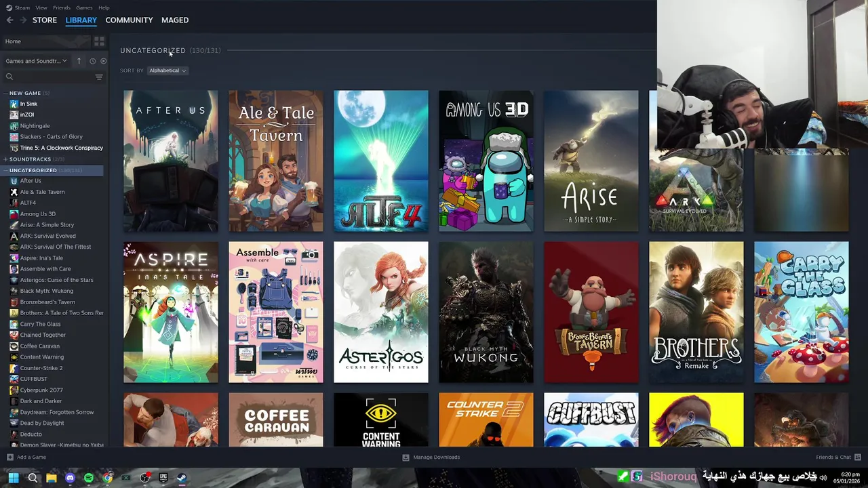Click the forward navigation arrow
The width and height of the screenshot is (868, 488).
tap(23, 20)
